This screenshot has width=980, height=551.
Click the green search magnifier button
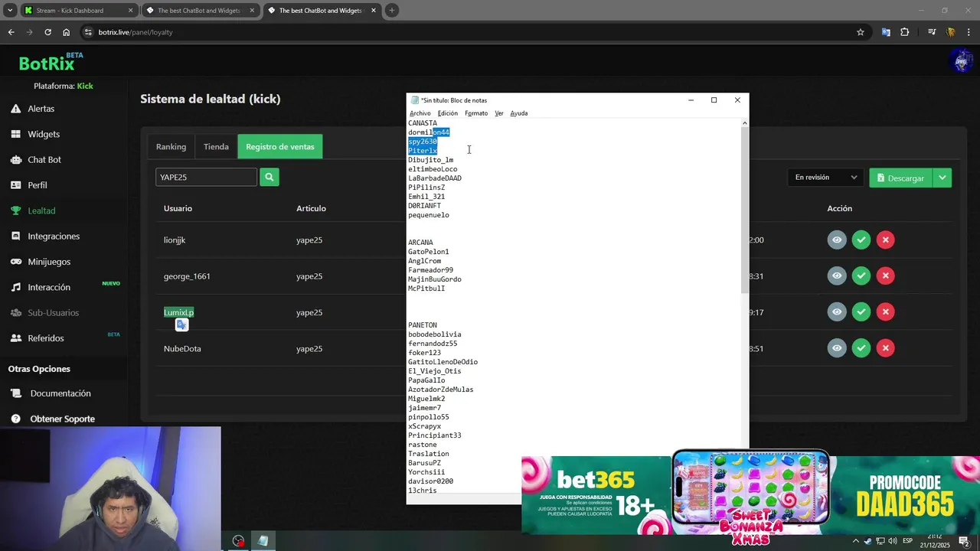click(x=269, y=177)
